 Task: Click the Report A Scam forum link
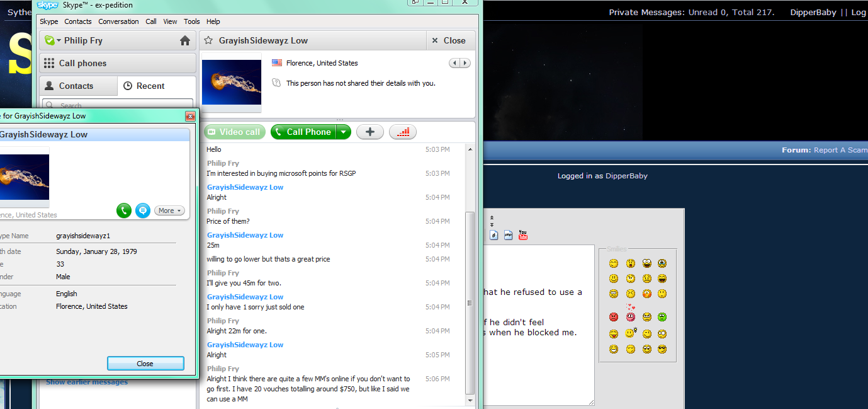pos(840,150)
